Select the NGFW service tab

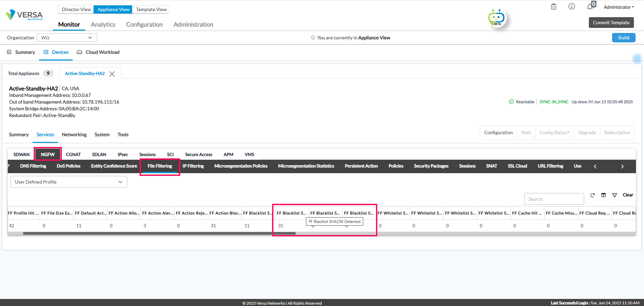click(48, 154)
